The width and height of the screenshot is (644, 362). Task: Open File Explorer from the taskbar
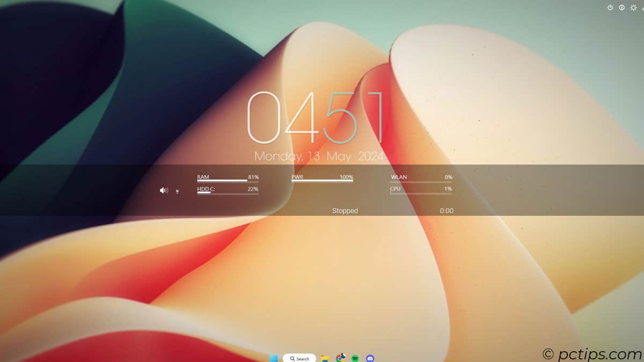pyautogui.click(x=325, y=358)
